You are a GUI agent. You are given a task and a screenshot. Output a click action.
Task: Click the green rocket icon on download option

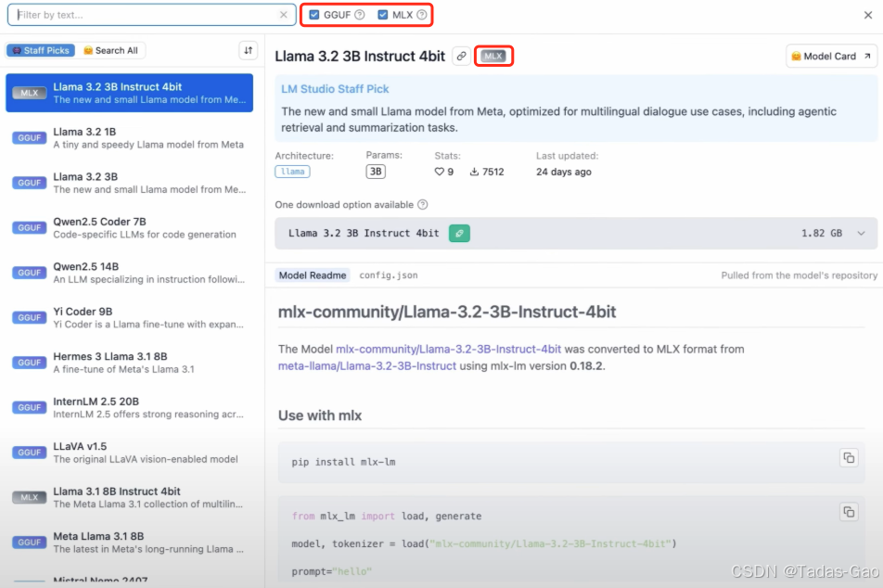(459, 233)
